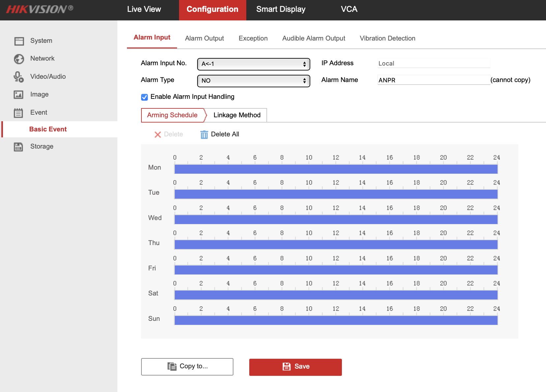The width and height of the screenshot is (546, 392).
Task: Click the System monitor icon in sidebar
Action: coord(19,41)
